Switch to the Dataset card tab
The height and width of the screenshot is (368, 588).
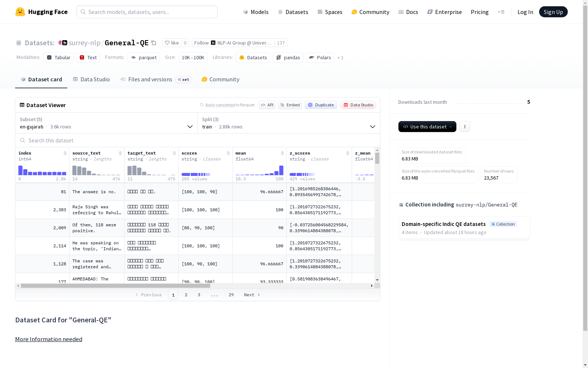41,79
